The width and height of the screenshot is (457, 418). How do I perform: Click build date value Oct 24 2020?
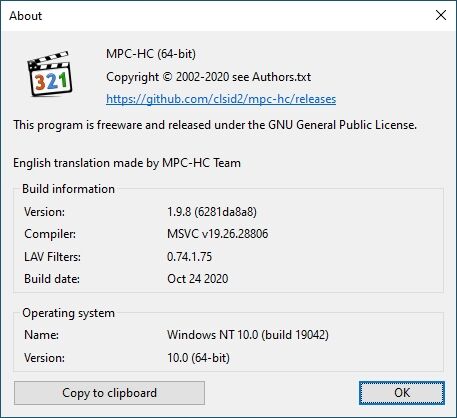198,279
